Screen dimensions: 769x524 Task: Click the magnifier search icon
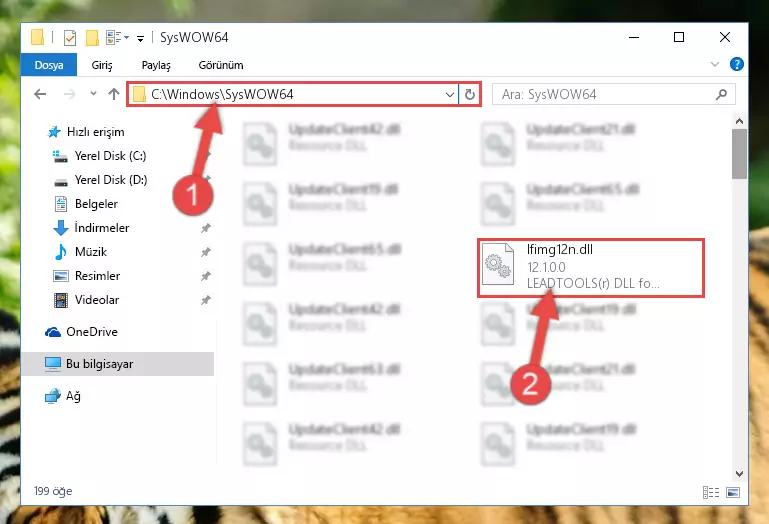coord(721,94)
